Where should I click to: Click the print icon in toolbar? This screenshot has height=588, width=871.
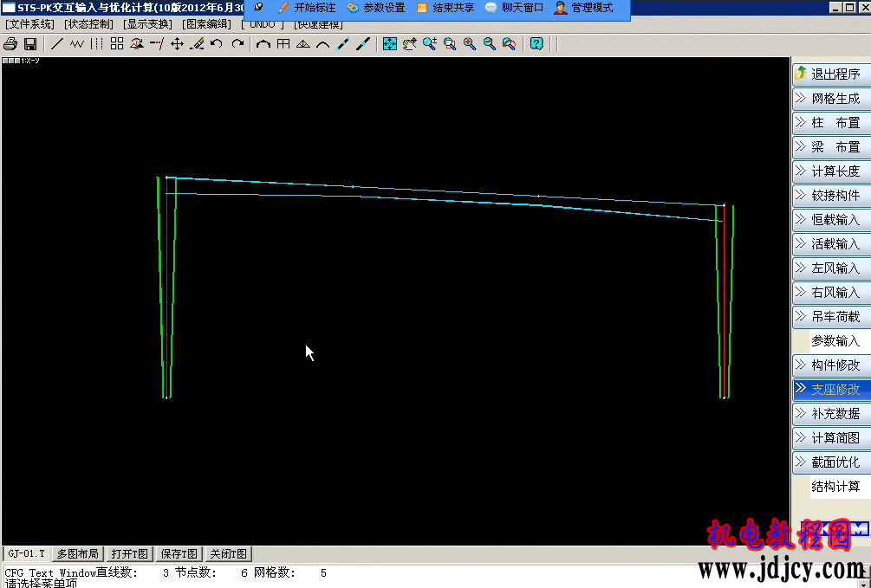tap(10, 44)
